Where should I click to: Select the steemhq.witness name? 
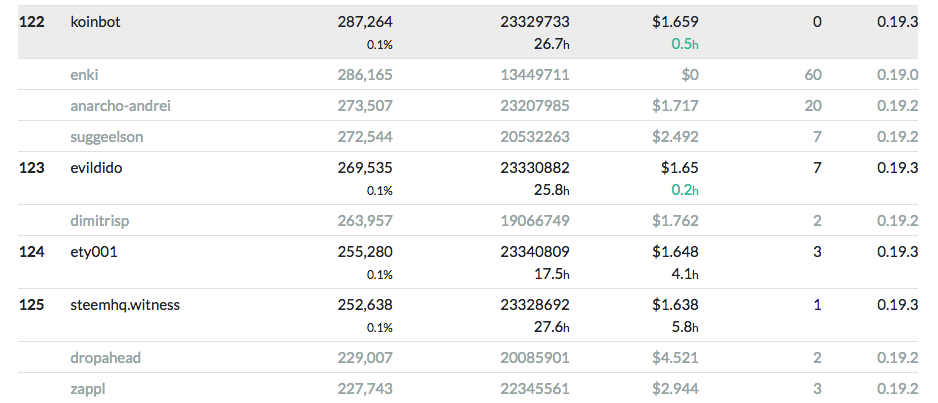[125, 305]
